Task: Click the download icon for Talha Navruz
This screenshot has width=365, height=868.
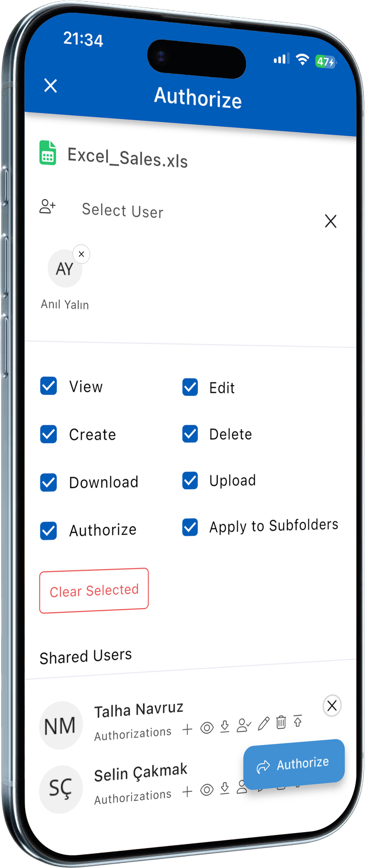Action: tap(225, 726)
